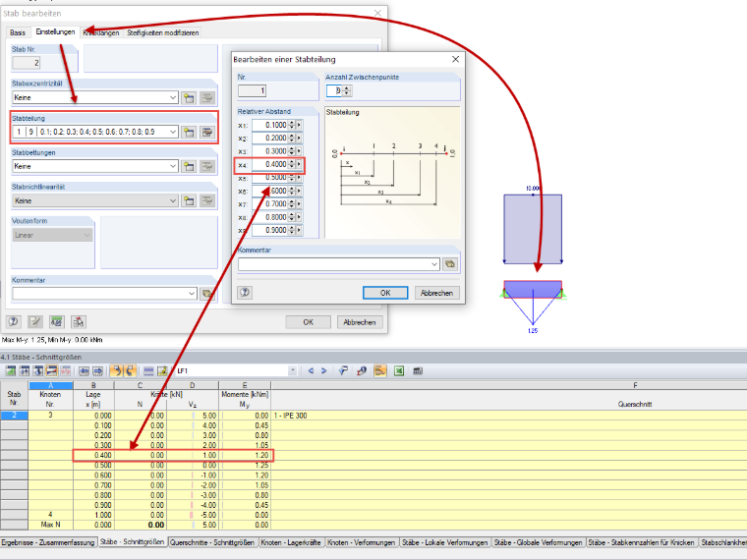
Task: Click the last icon in the table toolbar
Action: point(418,371)
